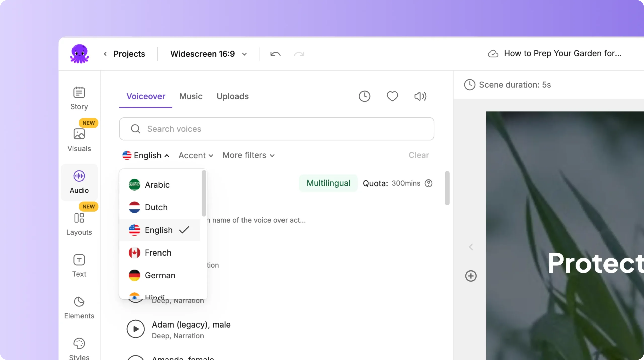
Task: Select Arabic from language list
Action: 157,185
